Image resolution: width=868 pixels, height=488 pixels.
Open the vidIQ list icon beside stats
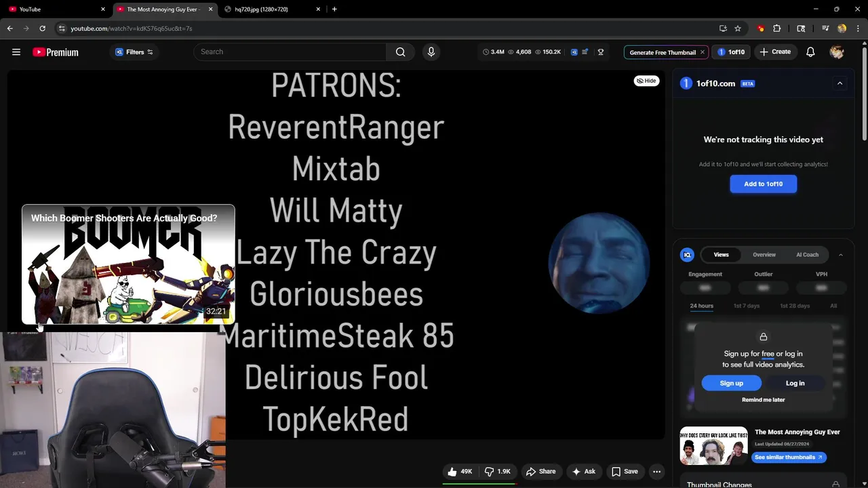point(585,52)
